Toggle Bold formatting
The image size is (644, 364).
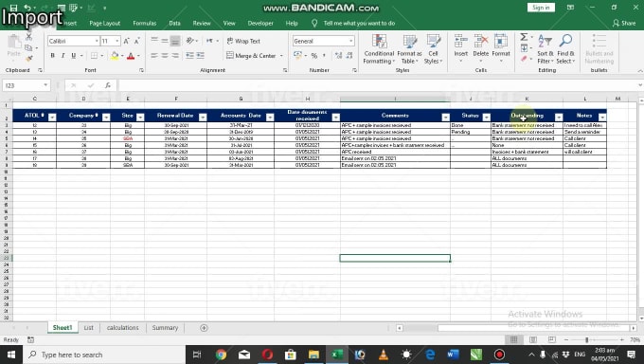(53, 56)
